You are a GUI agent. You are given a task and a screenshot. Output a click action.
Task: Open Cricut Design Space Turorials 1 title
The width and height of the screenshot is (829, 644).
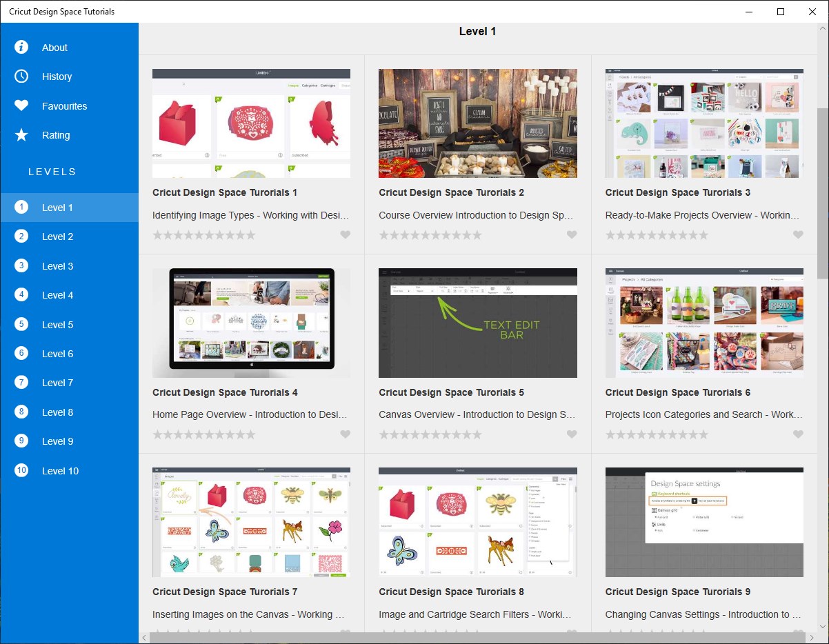tap(225, 192)
